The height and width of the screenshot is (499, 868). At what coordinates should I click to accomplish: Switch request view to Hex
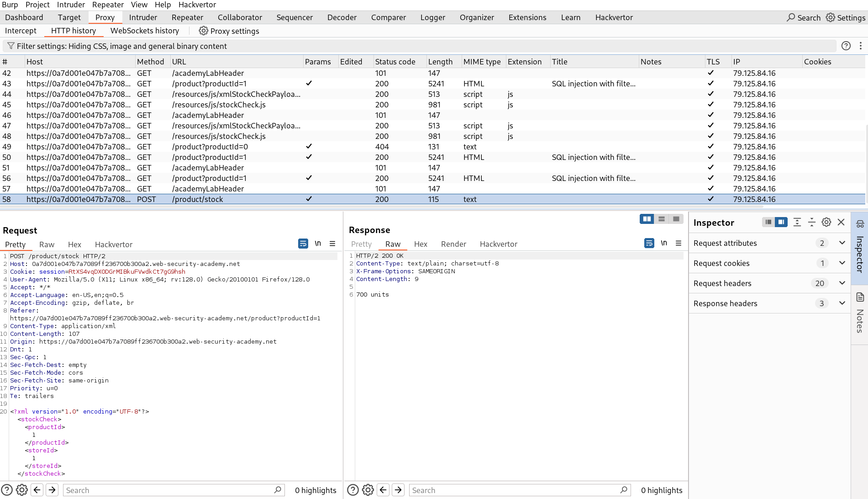[x=74, y=244]
